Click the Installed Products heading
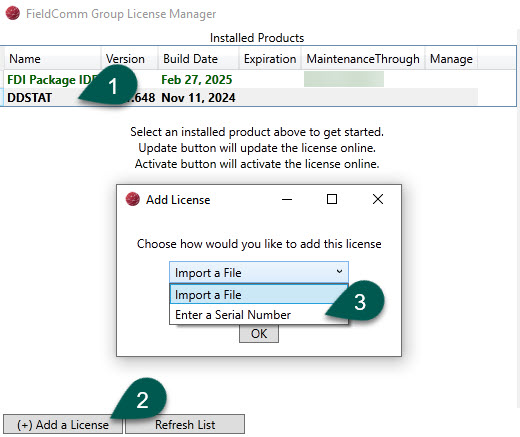Screen dimensions: 520x437 pos(257,38)
